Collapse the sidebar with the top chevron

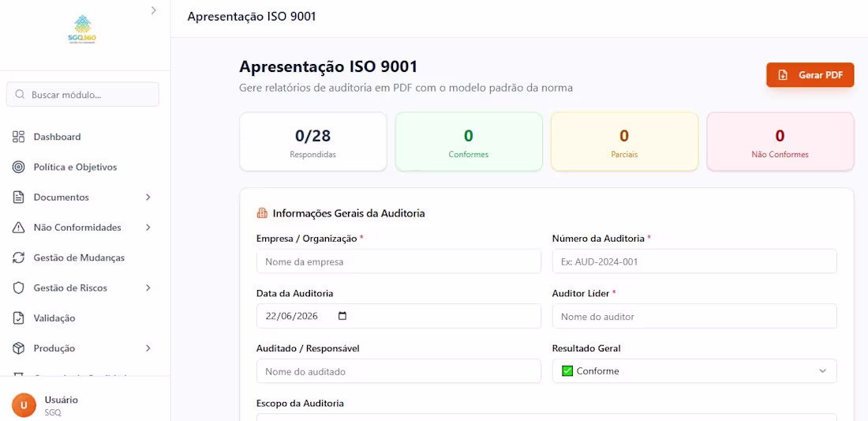[x=153, y=10]
